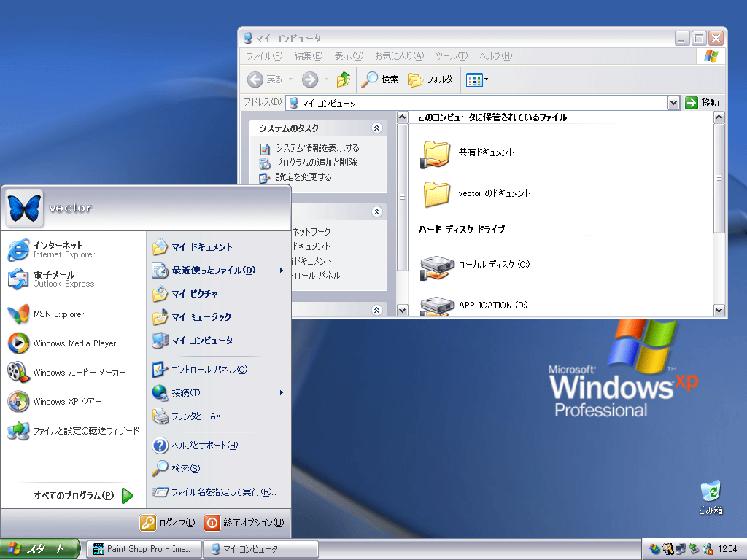This screenshot has width=747, height=560.
Task: Open the 編集 menu
Action: tap(309, 56)
